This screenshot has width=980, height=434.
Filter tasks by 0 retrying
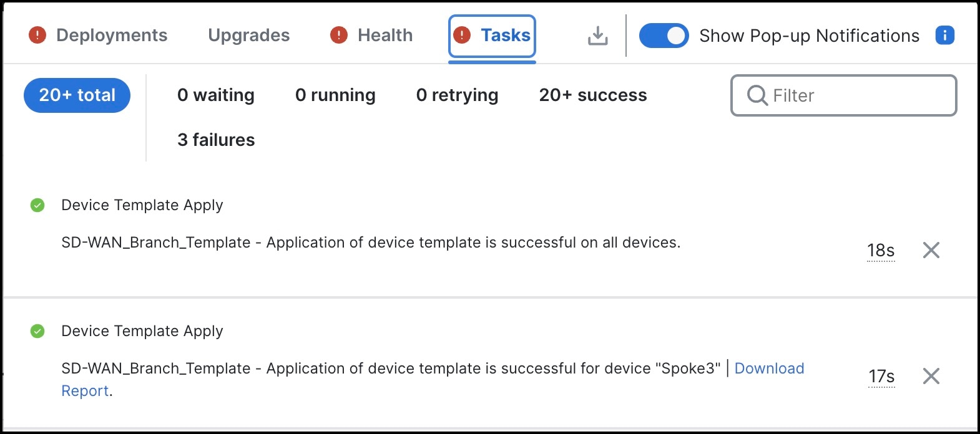(x=457, y=95)
